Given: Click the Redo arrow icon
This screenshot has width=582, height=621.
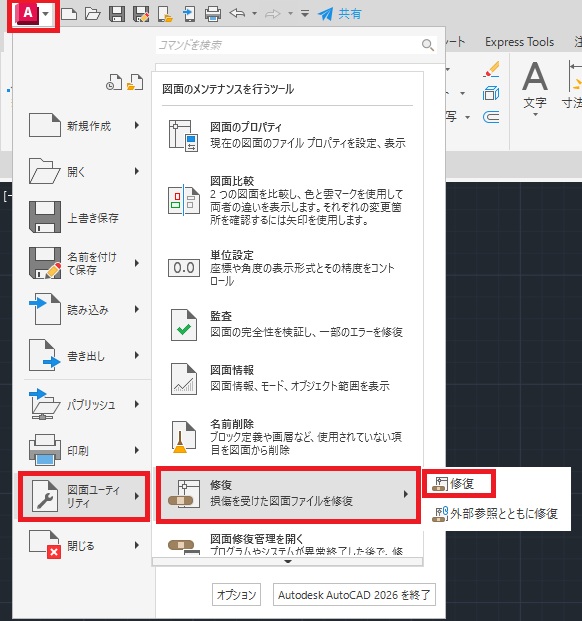Looking at the screenshot, I should click(x=273, y=14).
